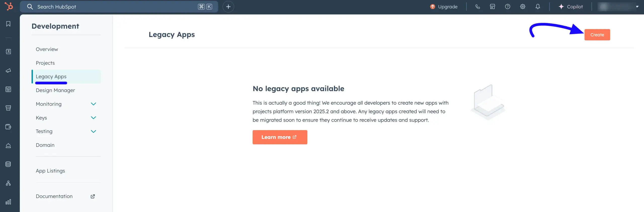
Task: Open the Monitoring menu item
Action: coord(49,104)
